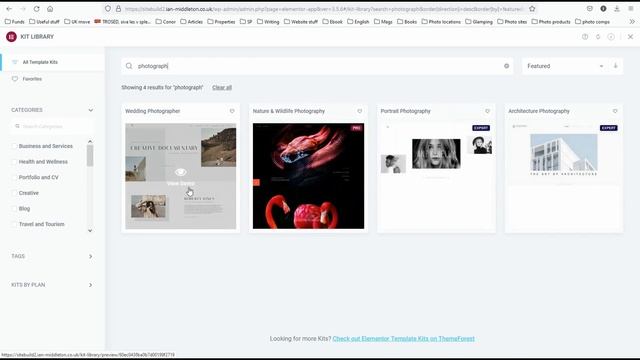Open the Photo sites bookmark folder

(512, 22)
